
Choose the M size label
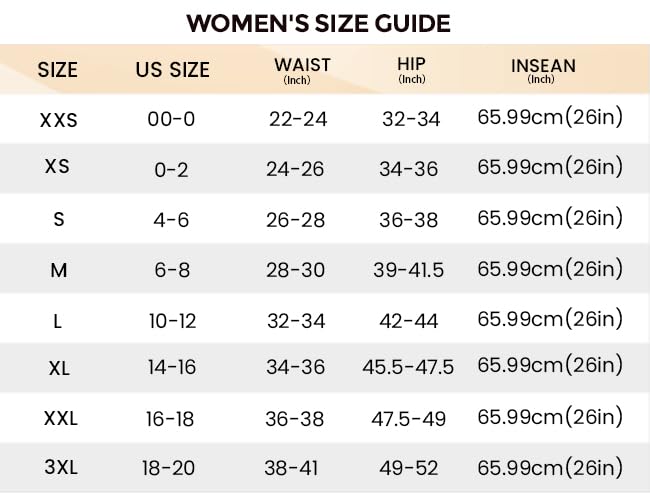(58, 270)
